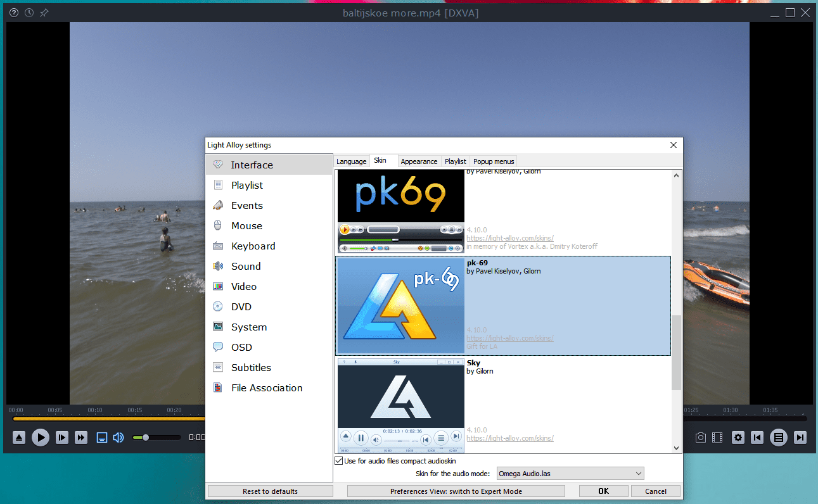Choose the Sky skin preview thumbnail

pos(401,405)
